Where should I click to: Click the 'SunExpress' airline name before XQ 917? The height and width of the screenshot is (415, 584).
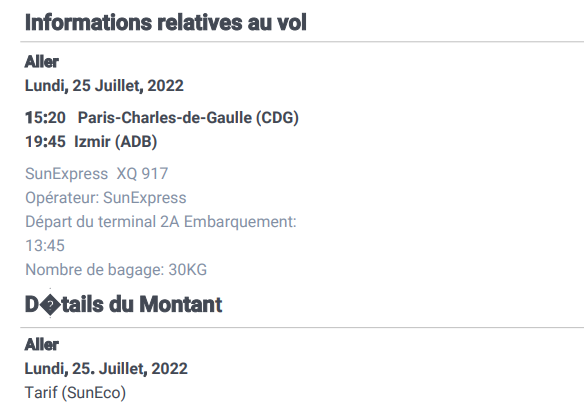pos(67,174)
